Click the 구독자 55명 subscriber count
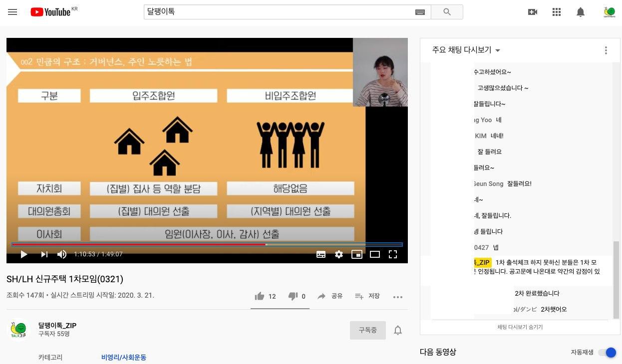 54,334
